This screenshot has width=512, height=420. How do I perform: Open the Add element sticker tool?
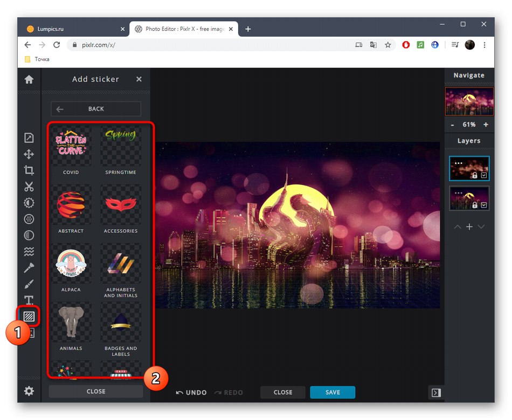(x=29, y=316)
